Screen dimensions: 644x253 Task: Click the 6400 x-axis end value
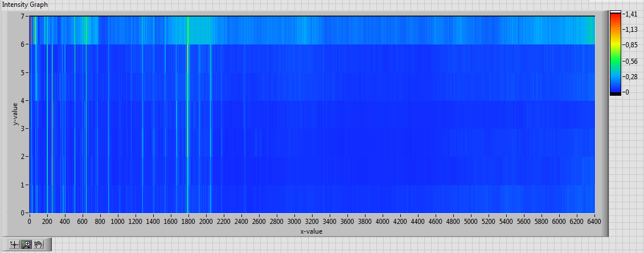594,221
